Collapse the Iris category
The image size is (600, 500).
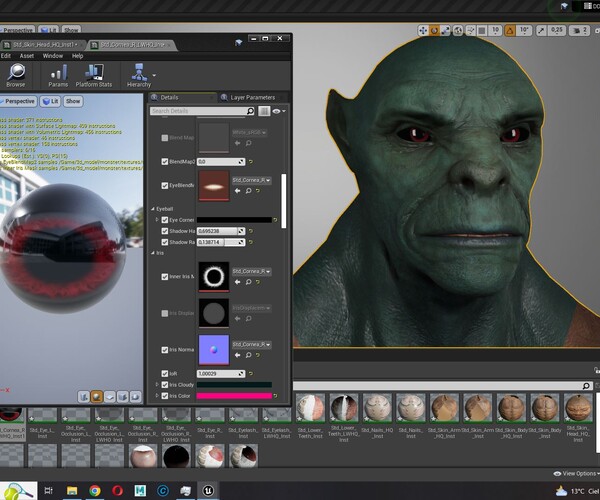(153, 253)
